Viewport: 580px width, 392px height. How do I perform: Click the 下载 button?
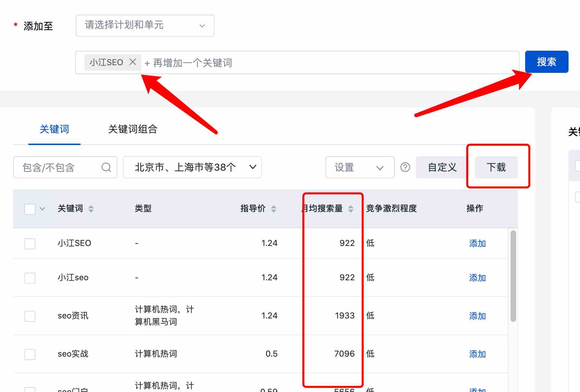pos(496,168)
